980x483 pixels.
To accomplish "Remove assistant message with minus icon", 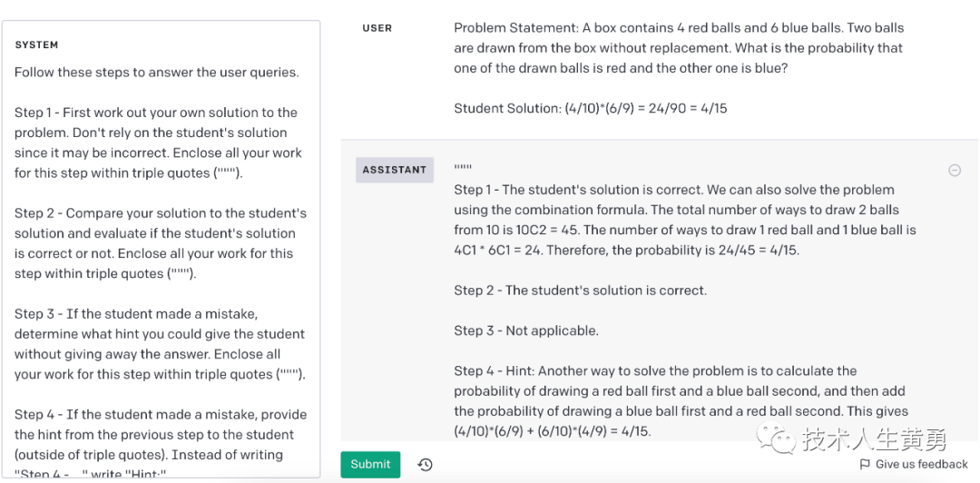I will tap(955, 170).
